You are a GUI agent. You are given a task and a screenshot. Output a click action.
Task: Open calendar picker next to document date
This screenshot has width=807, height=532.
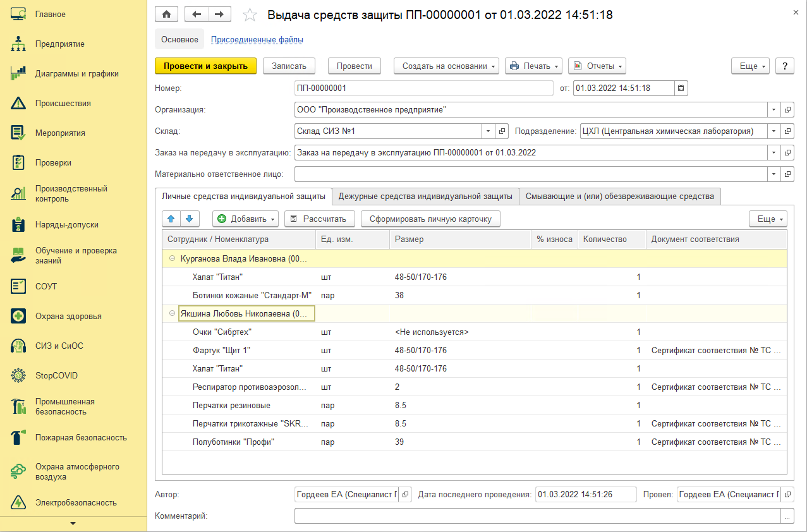point(681,88)
